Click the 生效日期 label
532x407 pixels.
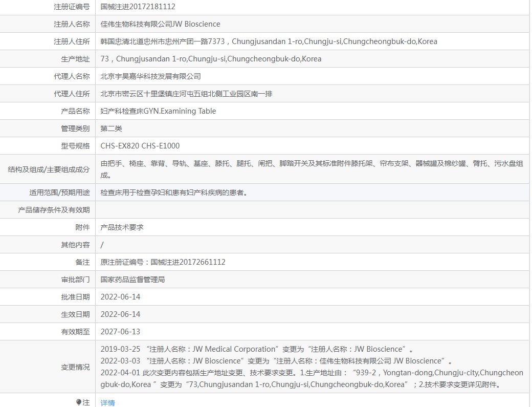[75, 314]
